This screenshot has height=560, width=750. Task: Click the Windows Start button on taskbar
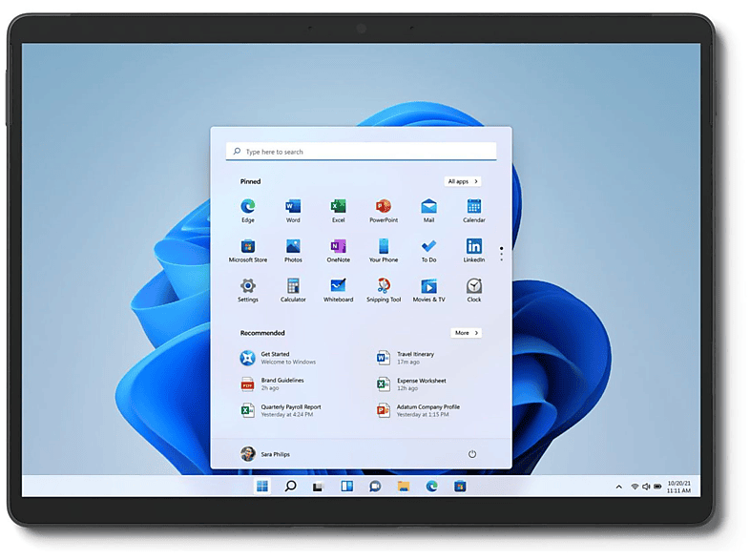[x=262, y=487]
